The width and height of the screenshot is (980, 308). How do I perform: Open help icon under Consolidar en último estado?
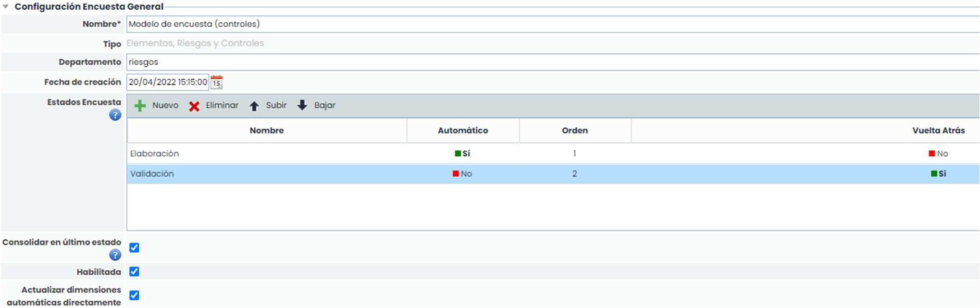tap(115, 255)
